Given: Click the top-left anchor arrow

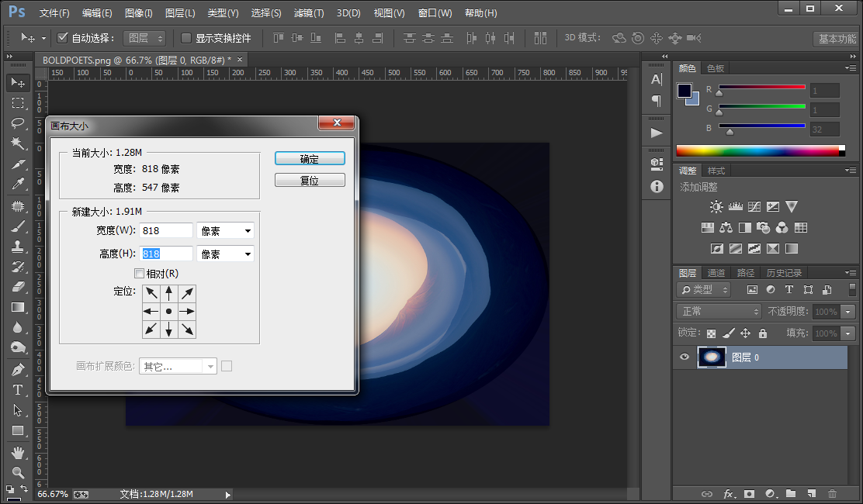Looking at the screenshot, I should click(x=151, y=294).
